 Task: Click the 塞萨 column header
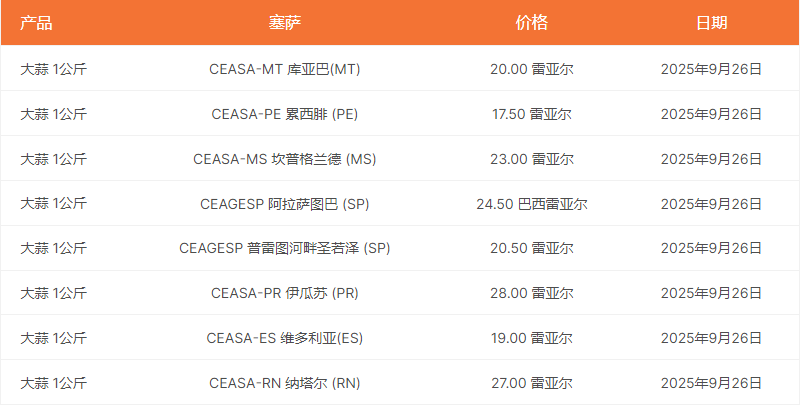(285, 23)
